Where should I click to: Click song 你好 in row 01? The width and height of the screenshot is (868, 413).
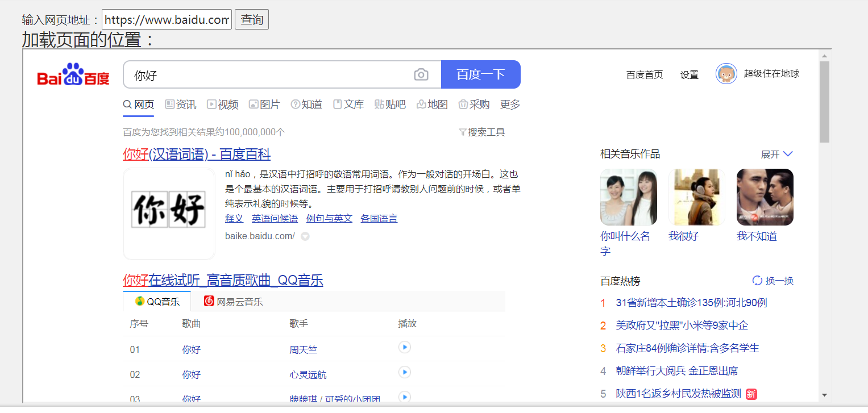(192, 349)
